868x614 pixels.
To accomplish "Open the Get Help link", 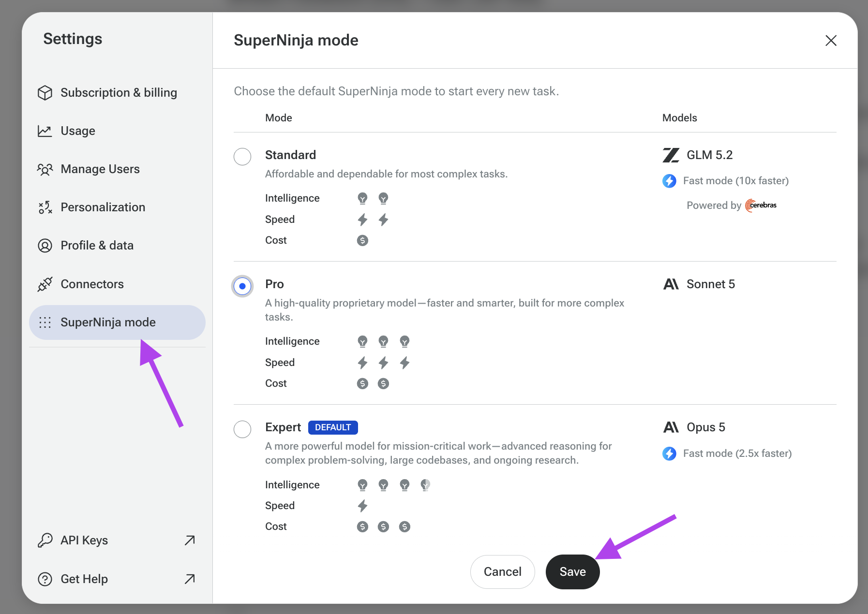I will click(x=117, y=579).
